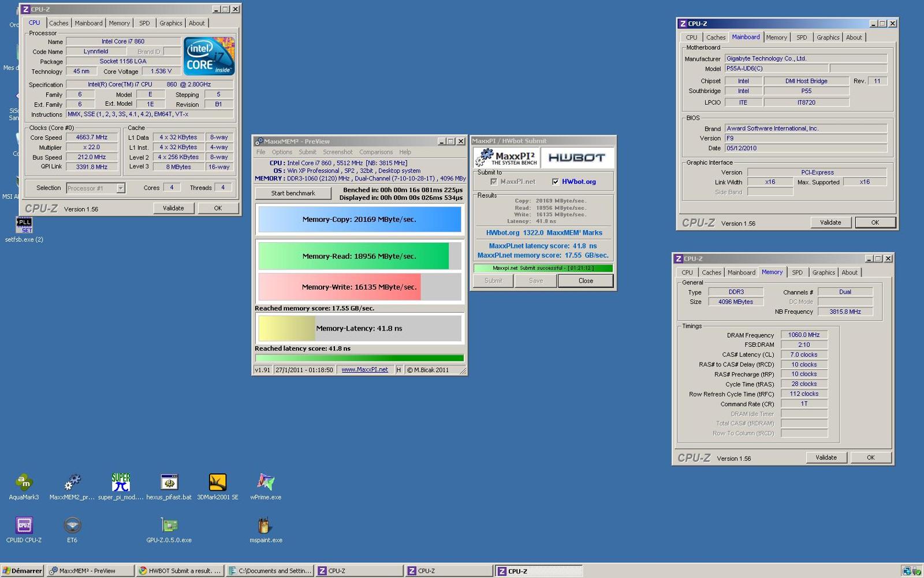Click the Memory-Latency 41.8 ns bar
The height and width of the screenshot is (578, 924).
pos(359,328)
